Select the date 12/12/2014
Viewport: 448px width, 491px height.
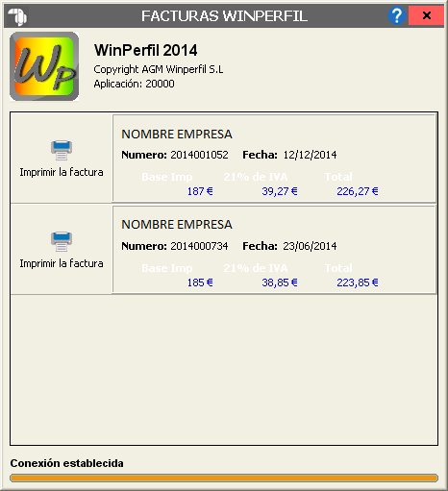click(x=310, y=155)
